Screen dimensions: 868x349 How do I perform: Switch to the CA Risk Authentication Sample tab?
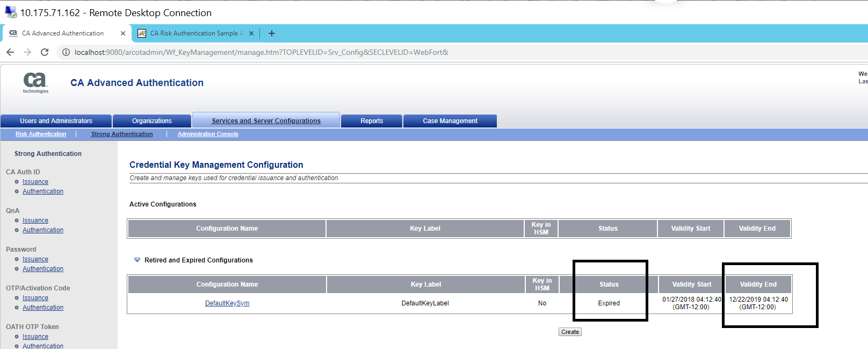click(x=197, y=33)
